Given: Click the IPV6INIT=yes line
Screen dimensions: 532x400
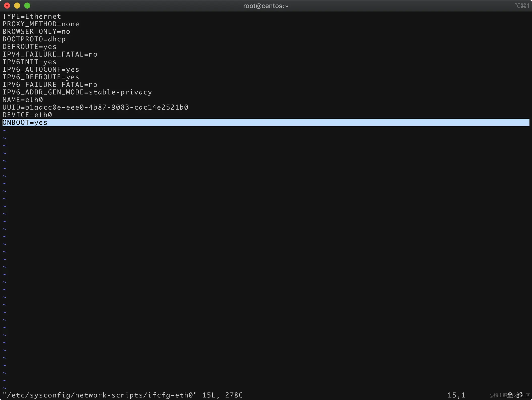Looking at the screenshot, I should (x=30, y=62).
